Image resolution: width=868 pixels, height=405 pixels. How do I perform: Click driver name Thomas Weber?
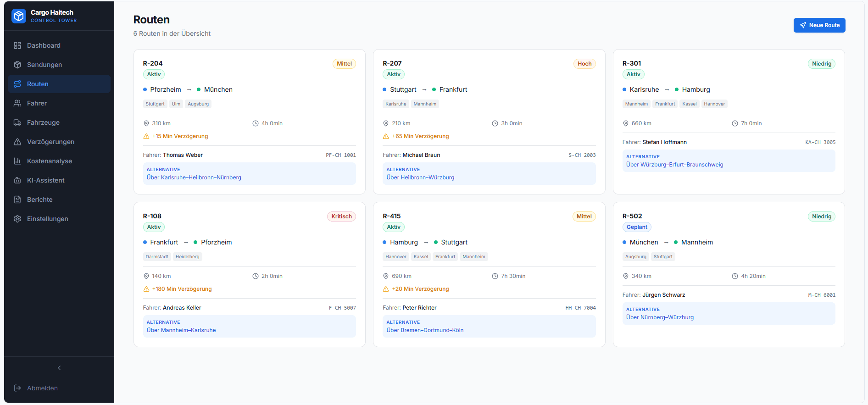tap(183, 155)
